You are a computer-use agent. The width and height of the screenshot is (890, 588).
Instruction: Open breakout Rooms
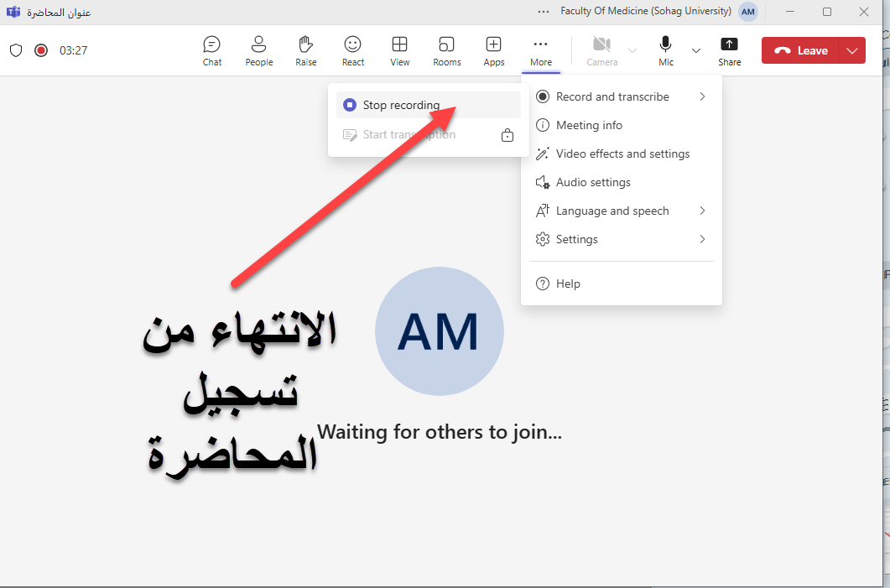447,50
